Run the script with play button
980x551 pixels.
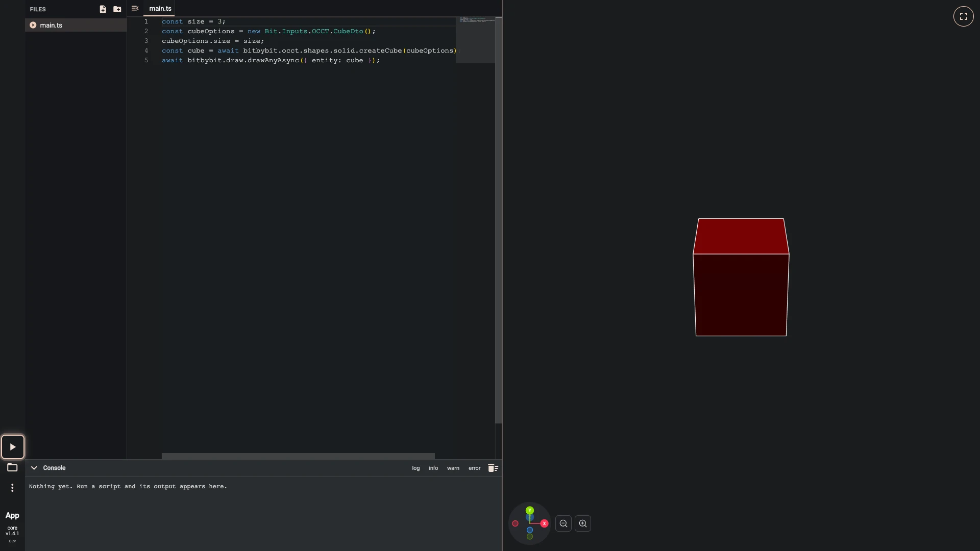coord(13,447)
